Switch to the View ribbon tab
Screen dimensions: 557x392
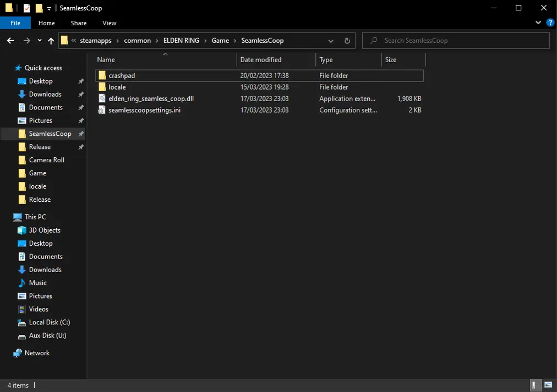click(110, 23)
